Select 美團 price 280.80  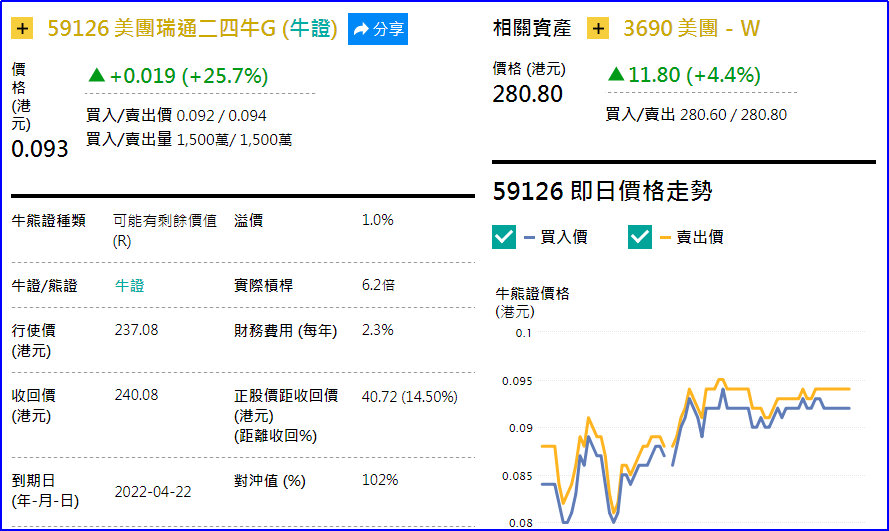(527, 94)
